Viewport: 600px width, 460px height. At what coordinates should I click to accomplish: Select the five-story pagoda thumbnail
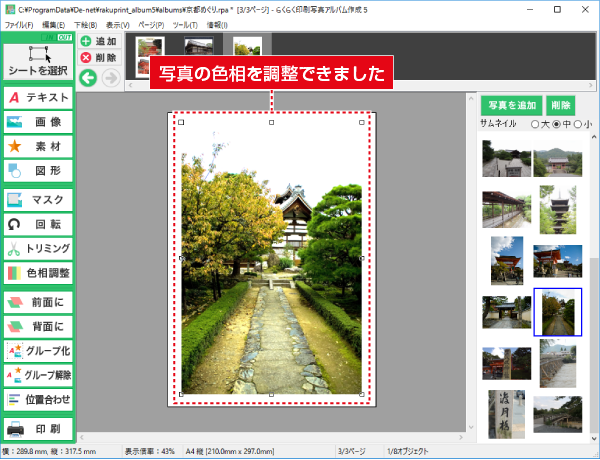coord(558,210)
